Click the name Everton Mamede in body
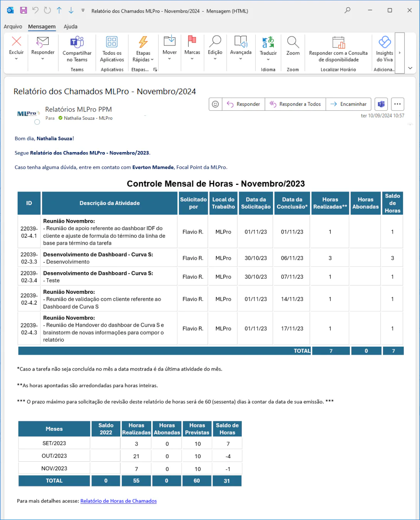The width and height of the screenshot is (420, 520). pyautogui.click(x=153, y=167)
